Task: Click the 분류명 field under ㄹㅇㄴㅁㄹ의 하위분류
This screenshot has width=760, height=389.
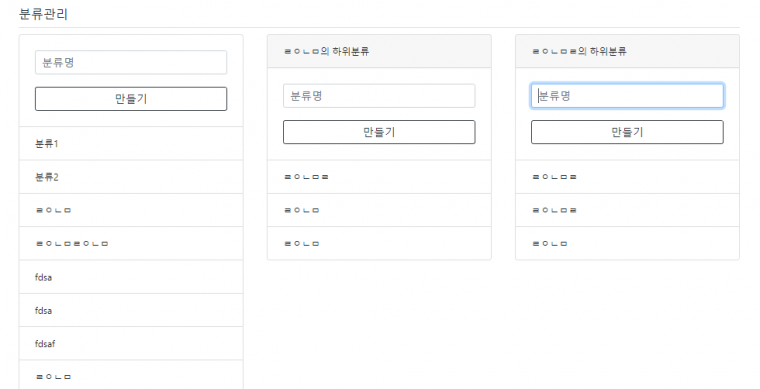Action: pos(627,96)
